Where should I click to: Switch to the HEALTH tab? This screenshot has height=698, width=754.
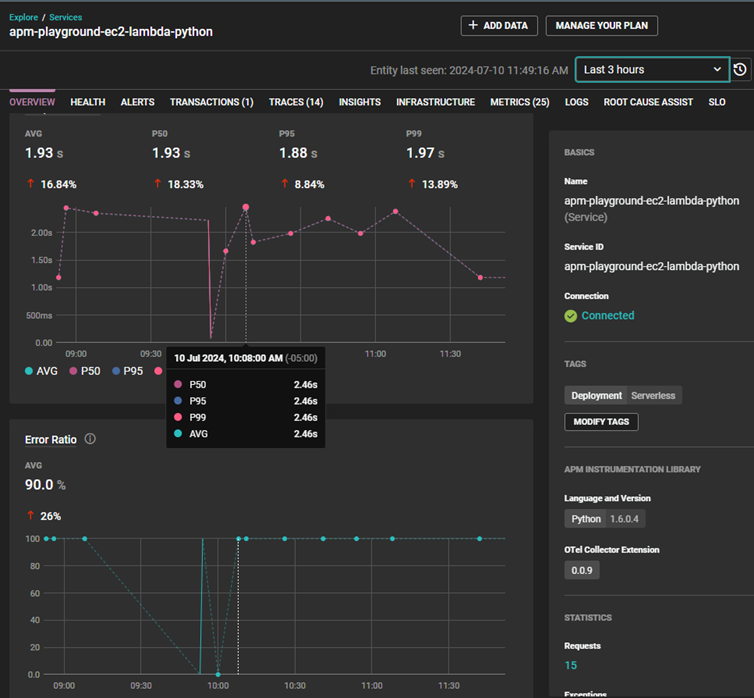coord(88,102)
